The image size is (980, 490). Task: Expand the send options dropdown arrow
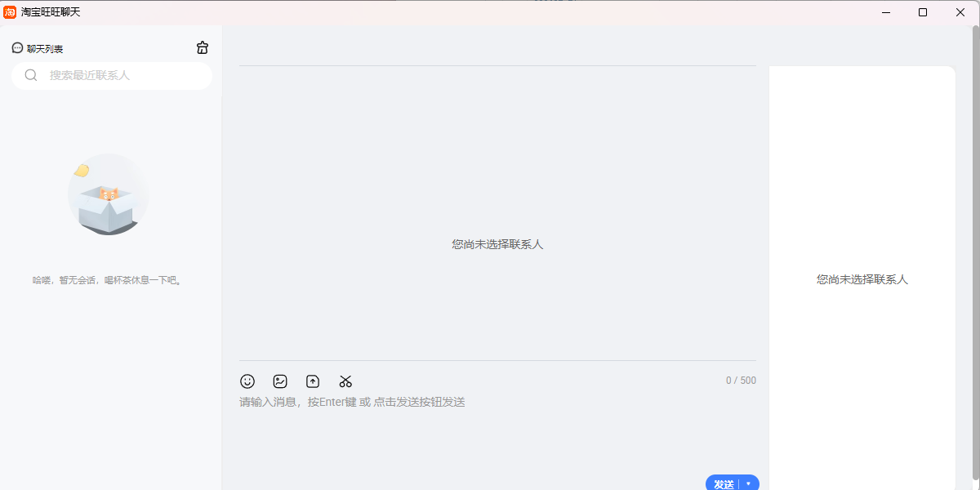(749, 483)
